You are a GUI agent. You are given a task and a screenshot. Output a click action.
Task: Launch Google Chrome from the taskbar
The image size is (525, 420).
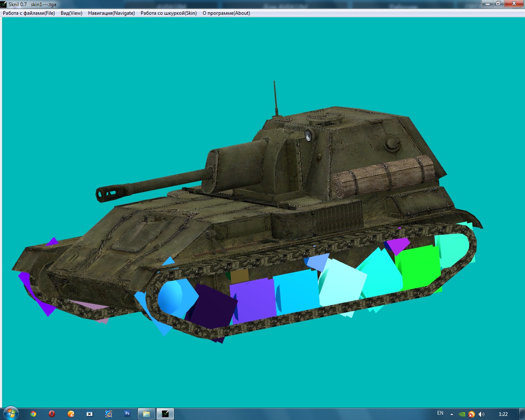coord(33,414)
